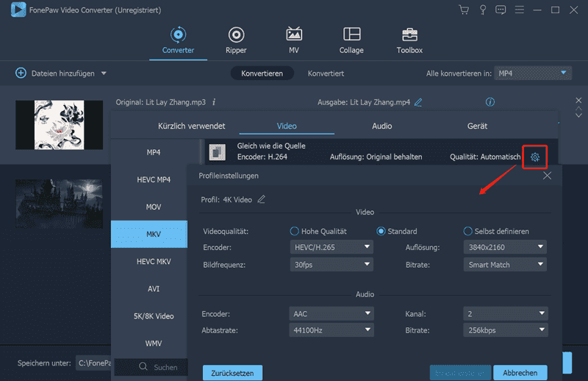Viewport: 588px width, 381px height.
Task: Choose MP4 format in list
Action: point(154,152)
